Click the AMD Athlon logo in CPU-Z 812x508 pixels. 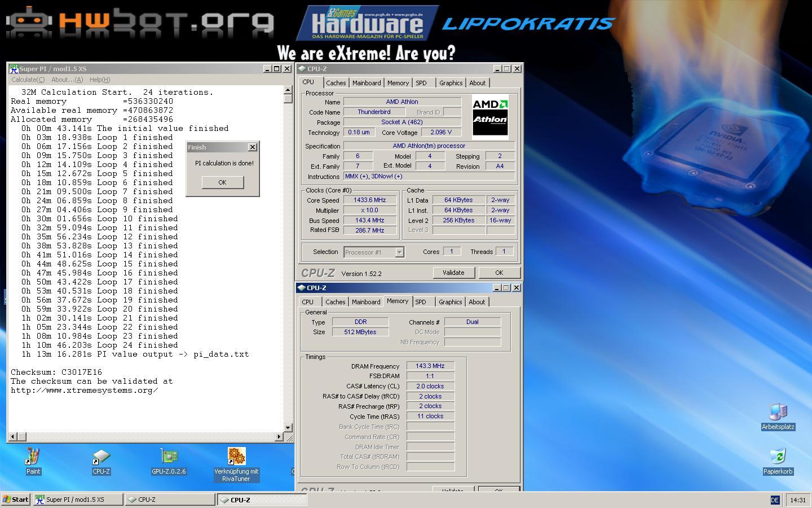tap(490, 117)
